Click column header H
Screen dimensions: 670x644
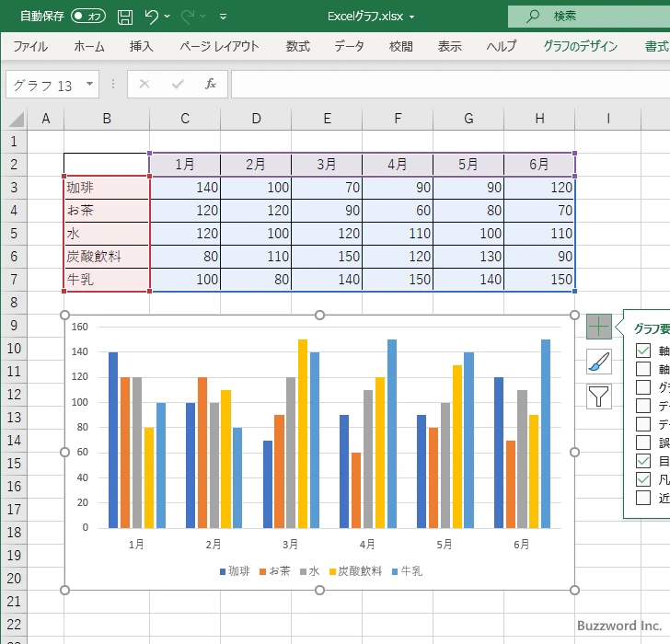(539, 119)
